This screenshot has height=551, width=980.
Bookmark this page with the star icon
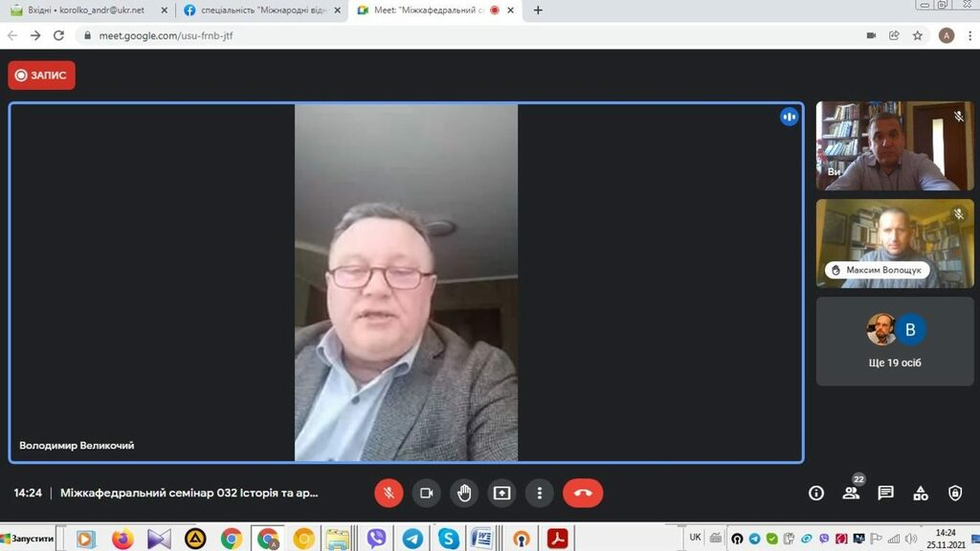tap(918, 35)
